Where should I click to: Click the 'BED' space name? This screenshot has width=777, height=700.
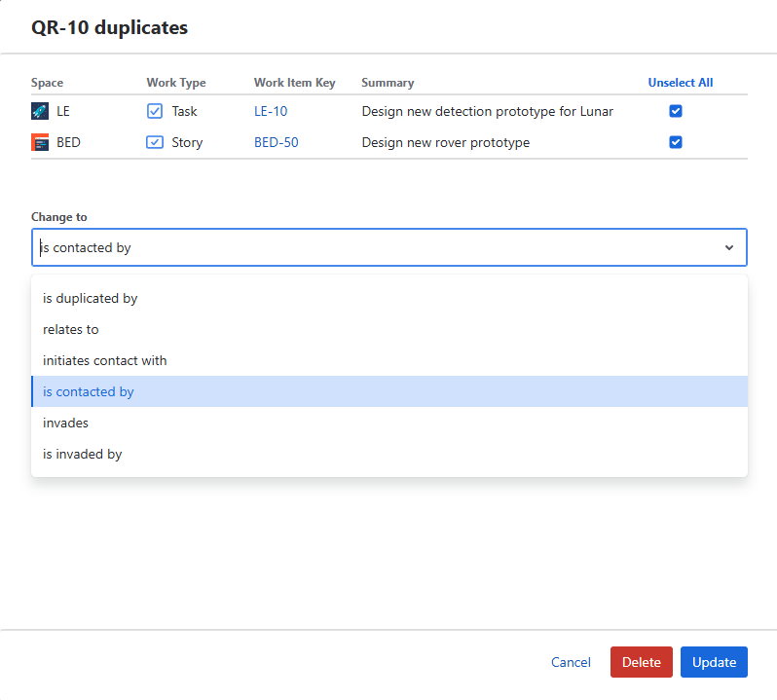[x=68, y=142]
